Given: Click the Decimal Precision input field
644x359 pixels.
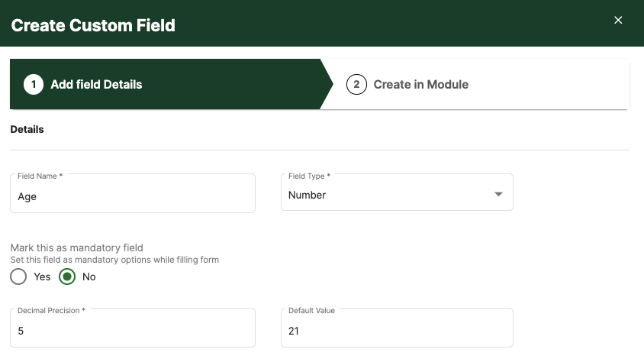Looking at the screenshot, I should click(133, 328).
